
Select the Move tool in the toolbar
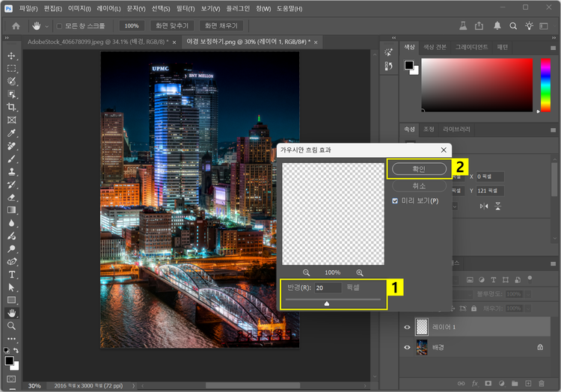tap(11, 56)
